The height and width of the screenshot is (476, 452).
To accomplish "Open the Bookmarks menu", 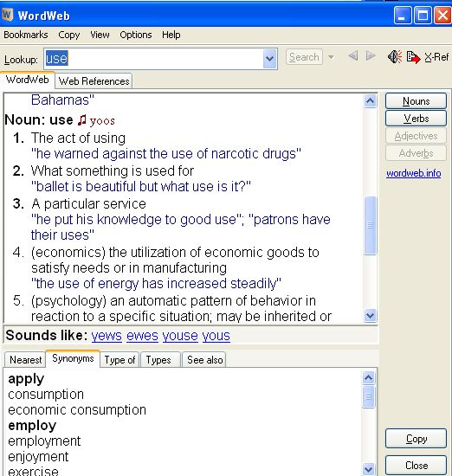I will coord(26,35).
